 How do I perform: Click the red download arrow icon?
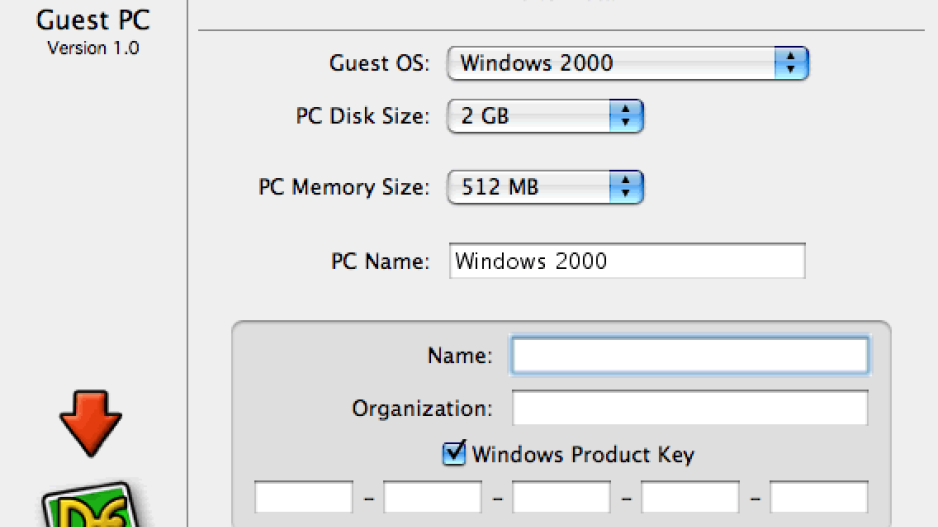[91, 424]
